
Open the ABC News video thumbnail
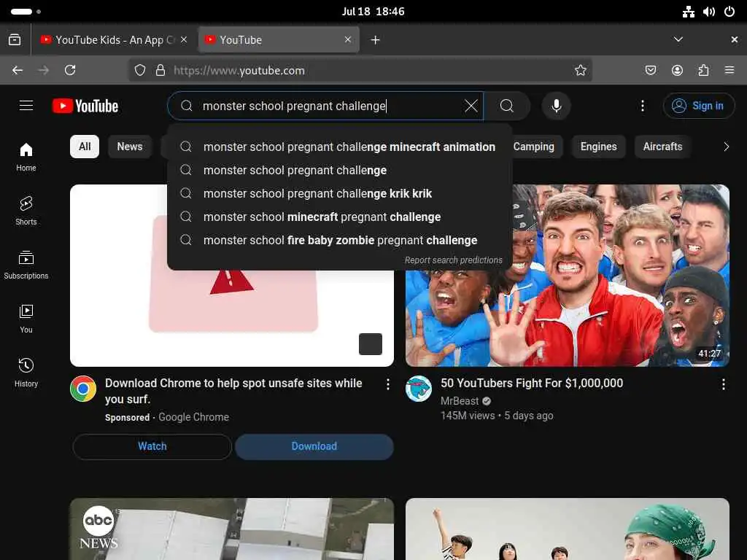[232, 529]
